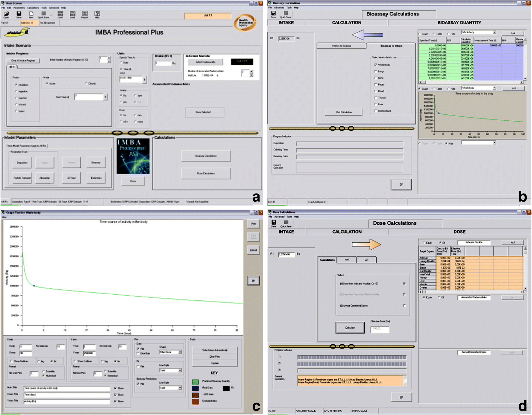Check the Thyroid data checkbox
The image size is (532, 415).
tap(376, 98)
